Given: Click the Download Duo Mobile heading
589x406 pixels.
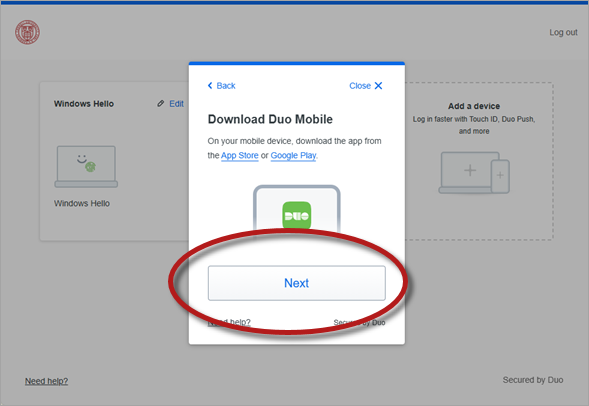Looking at the screenshot, I should point(270,119).
